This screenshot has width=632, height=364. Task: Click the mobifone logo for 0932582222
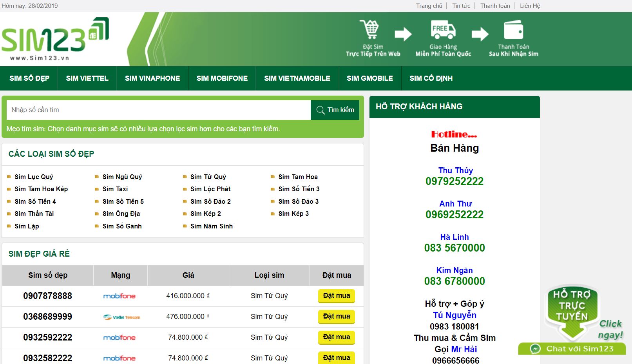[120, 359]
